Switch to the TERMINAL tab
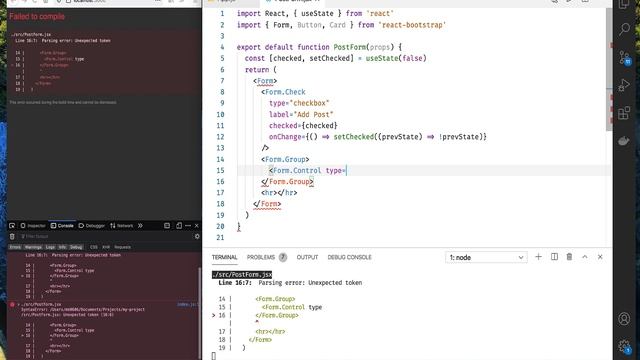 tap(224, 257)
